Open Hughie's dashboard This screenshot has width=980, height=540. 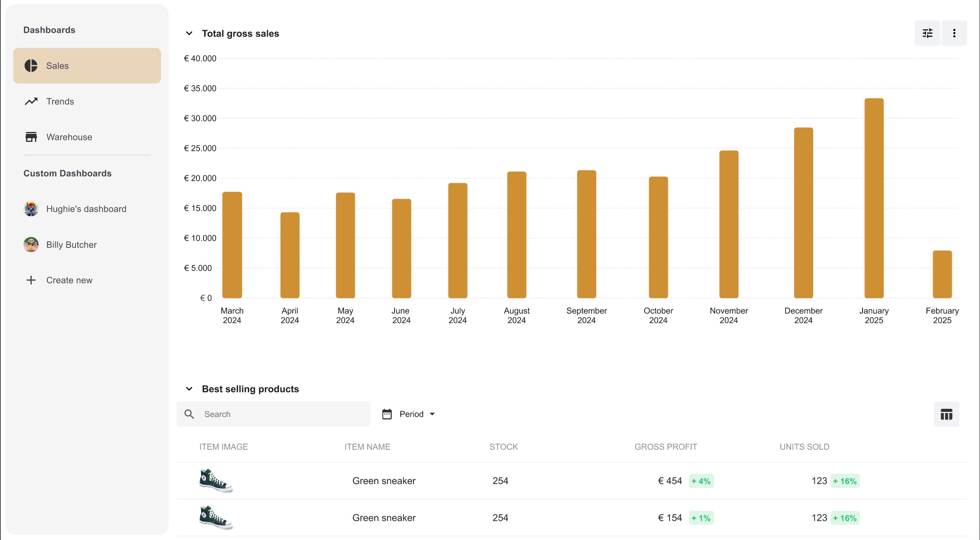tap(87, 209)
